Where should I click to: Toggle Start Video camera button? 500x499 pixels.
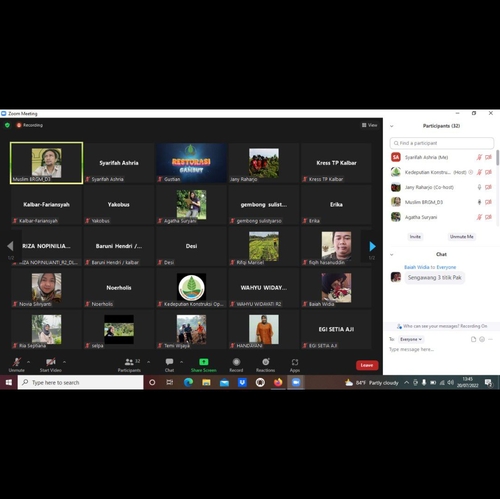(51, 362)
